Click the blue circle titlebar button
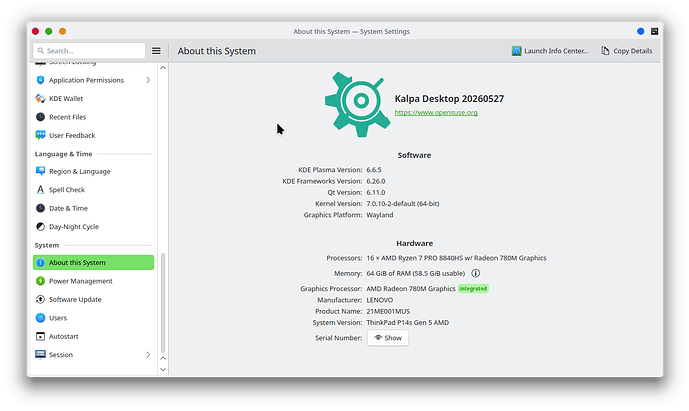This screenshot has height=411, width=689. tap(641, 31)
